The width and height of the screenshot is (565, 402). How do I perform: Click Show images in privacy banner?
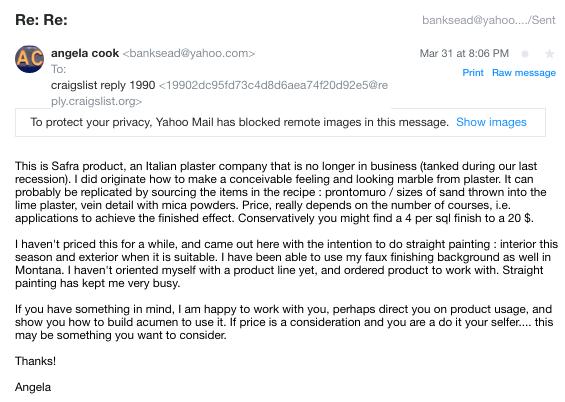coord(491,122)
